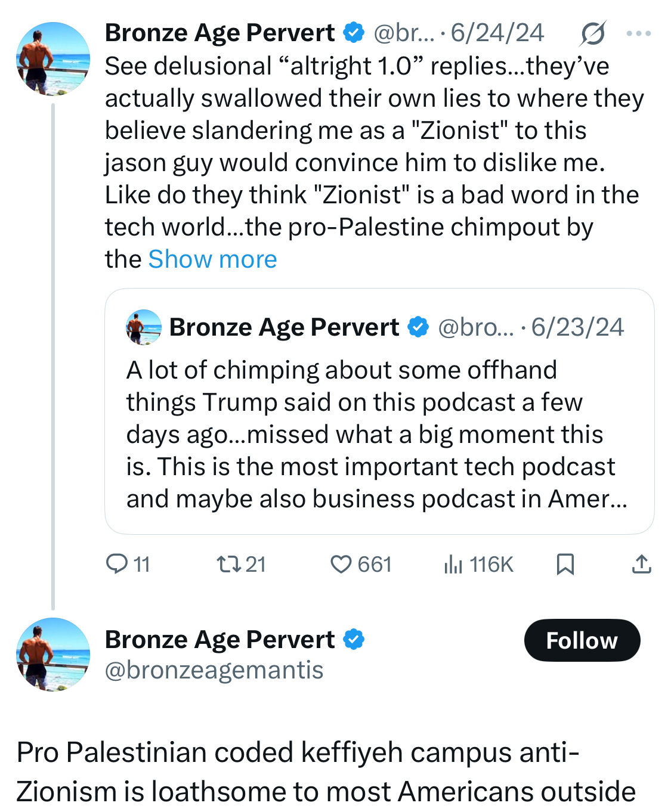Viewport: 671px width, 812px height.
Task: Select the Pro Palestinian coded keffiyeh tweet text
Action: [327, 772]
